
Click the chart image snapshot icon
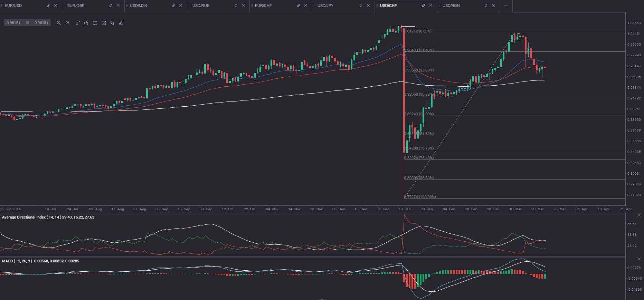(x=104, y=23)
